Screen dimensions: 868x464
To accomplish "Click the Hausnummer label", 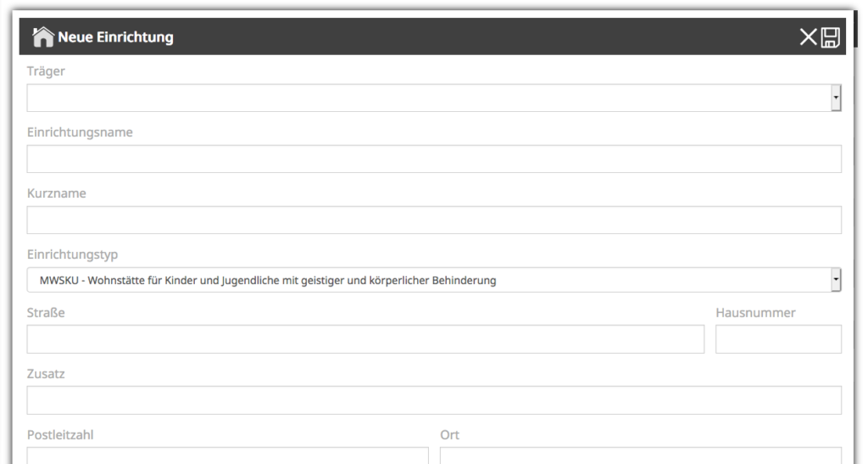I will click(755, 313).
